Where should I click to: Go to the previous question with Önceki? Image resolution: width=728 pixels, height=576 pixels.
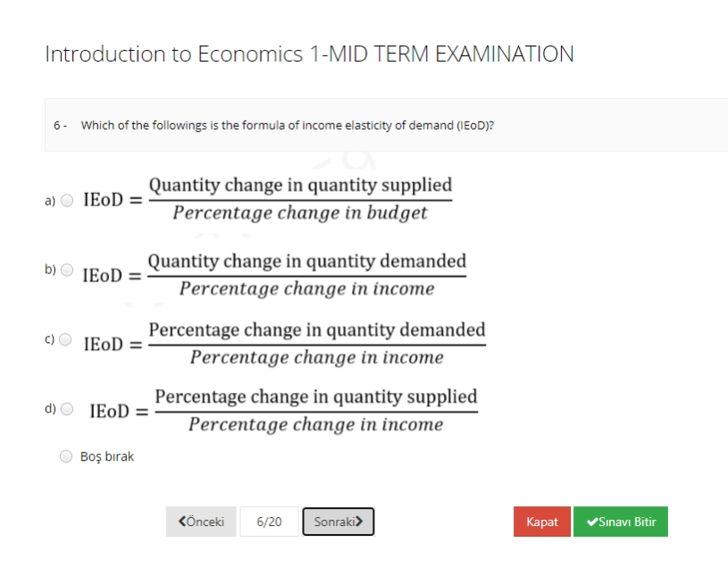pos(200,522)
